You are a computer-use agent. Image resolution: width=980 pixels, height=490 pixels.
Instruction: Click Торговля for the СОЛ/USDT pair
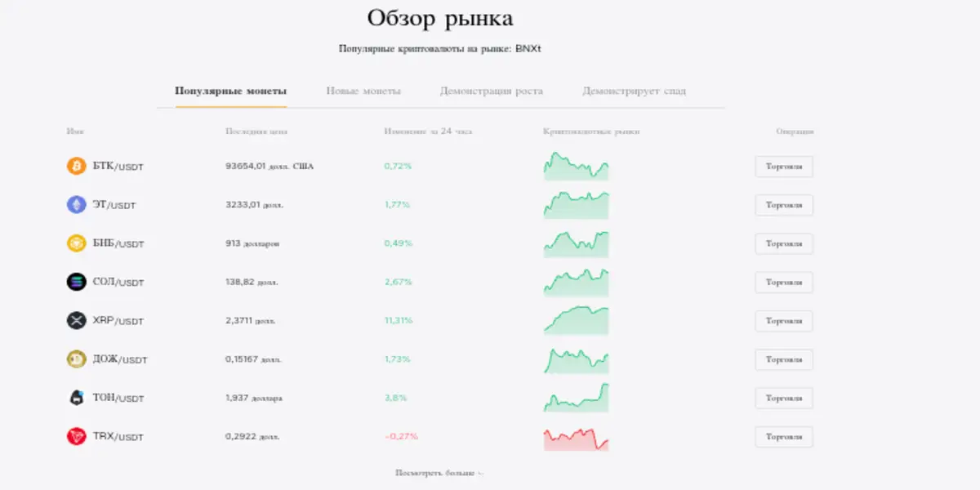(x=785, y=282)
